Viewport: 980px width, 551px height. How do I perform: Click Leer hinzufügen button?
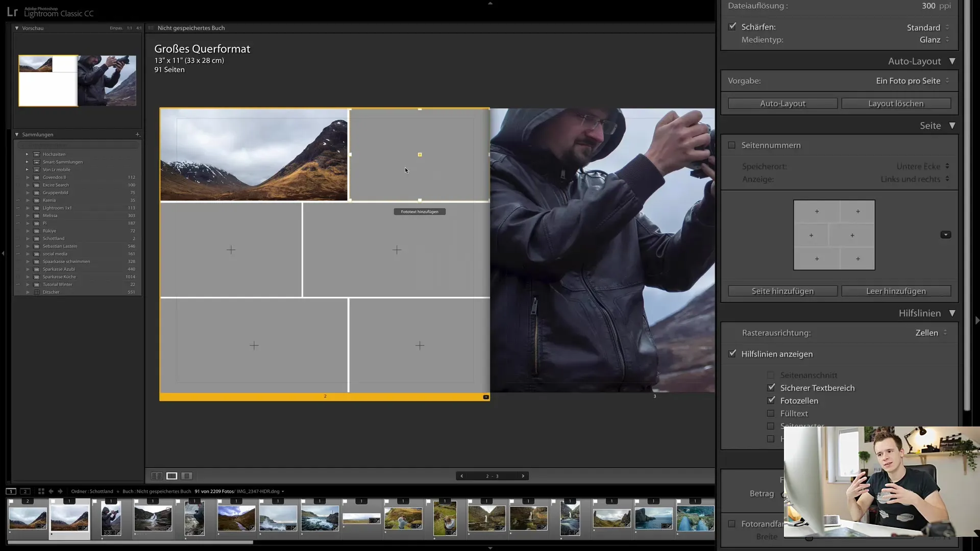tap(896, 291)
